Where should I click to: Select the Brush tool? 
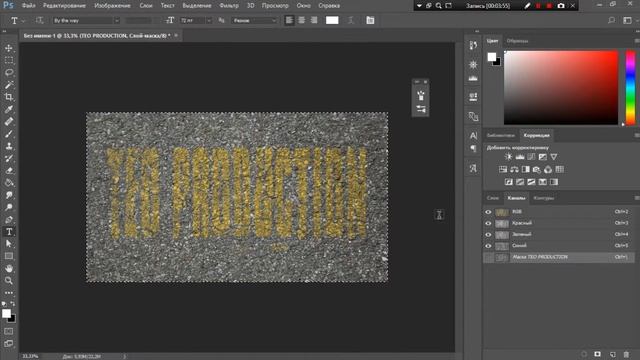click(9, 134)
